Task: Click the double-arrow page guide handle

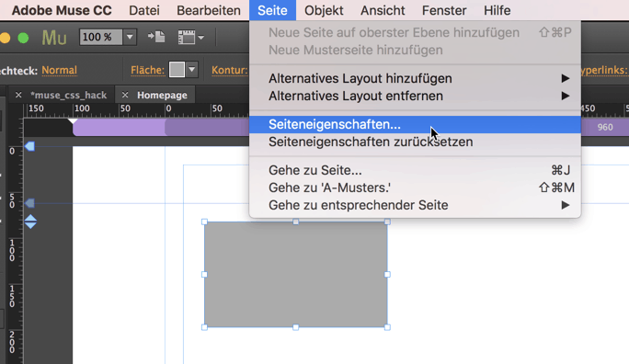Action: tap(31, 222)
